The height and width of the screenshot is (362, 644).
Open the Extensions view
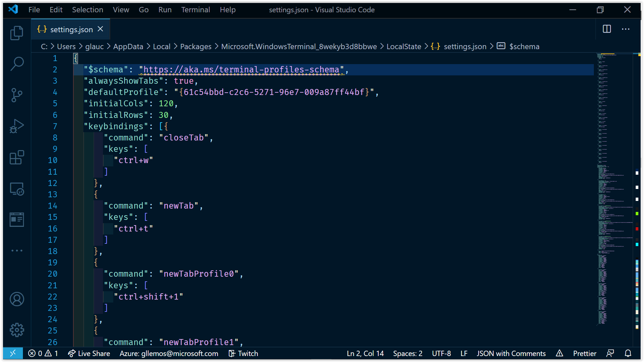pos(17,157)
